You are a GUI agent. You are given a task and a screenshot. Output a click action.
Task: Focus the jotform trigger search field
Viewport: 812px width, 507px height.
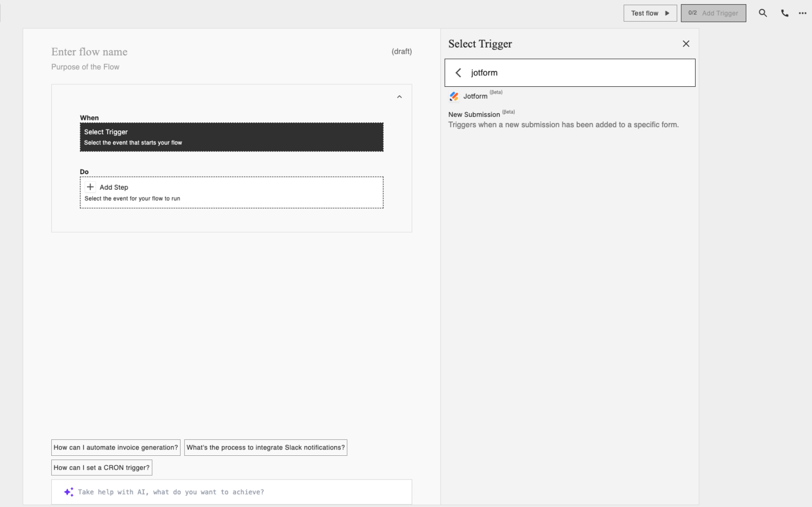579,73
